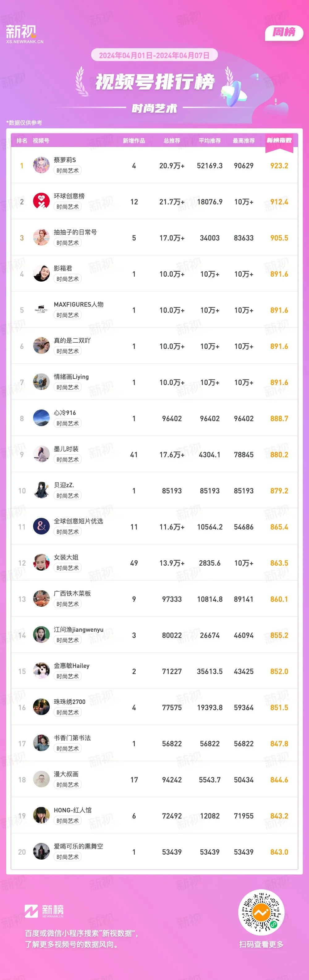Viewport: 309px width, 980px height.
Task: Open 蔡萝莉S avatar thumbnail
Action: point(41,165)
